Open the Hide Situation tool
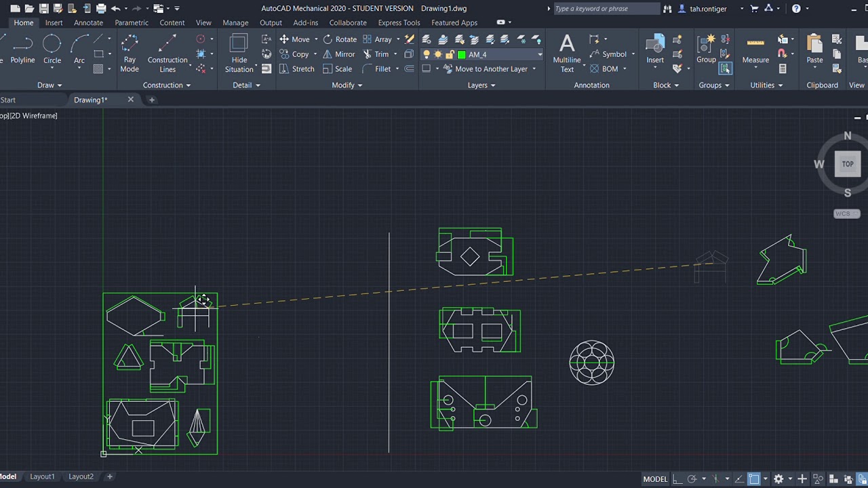 239,54
